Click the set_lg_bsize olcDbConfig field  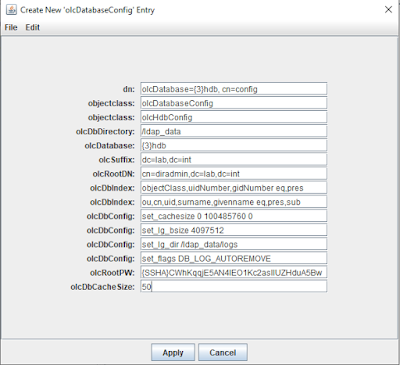tap(233, 230)
